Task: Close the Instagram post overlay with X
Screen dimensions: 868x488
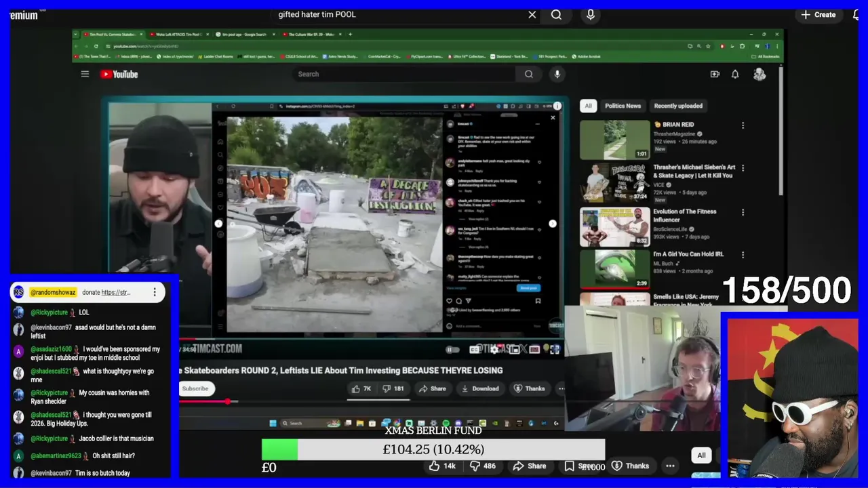Action: click(x=553, y=118)
